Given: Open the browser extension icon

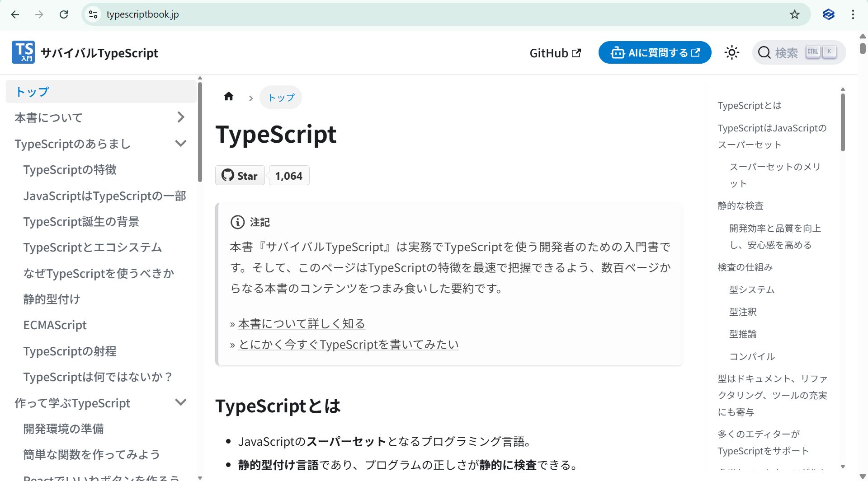Looking at the screenshot, I should 828,14.
